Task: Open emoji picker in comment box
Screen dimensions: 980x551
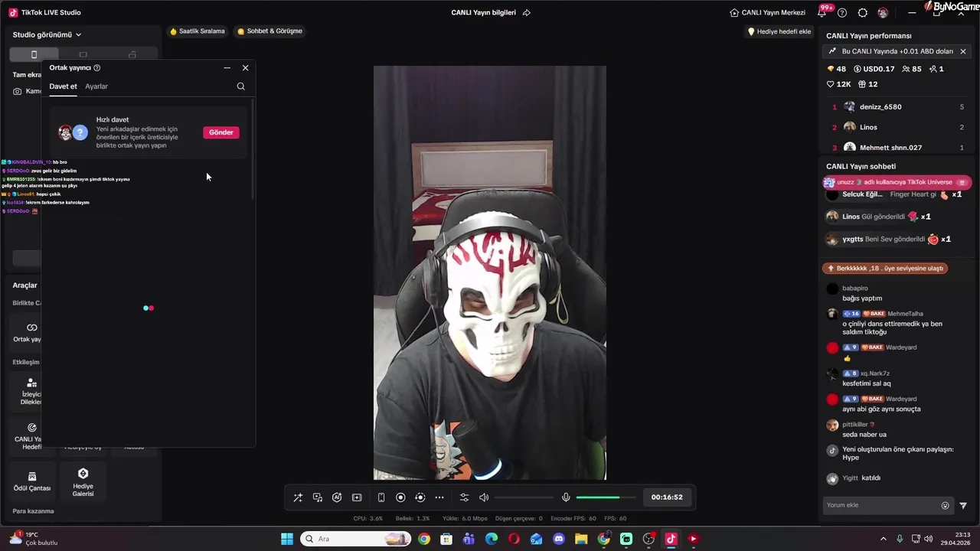Action: (x=945, y=505)
